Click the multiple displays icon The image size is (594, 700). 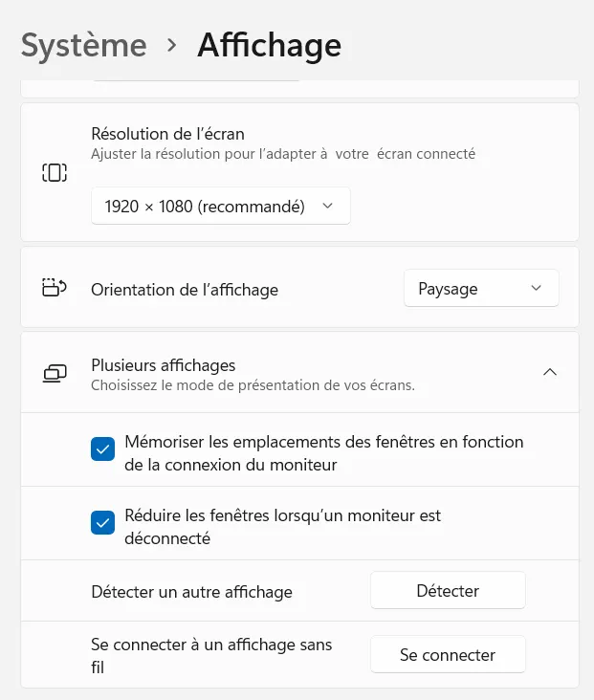[55, 373]
